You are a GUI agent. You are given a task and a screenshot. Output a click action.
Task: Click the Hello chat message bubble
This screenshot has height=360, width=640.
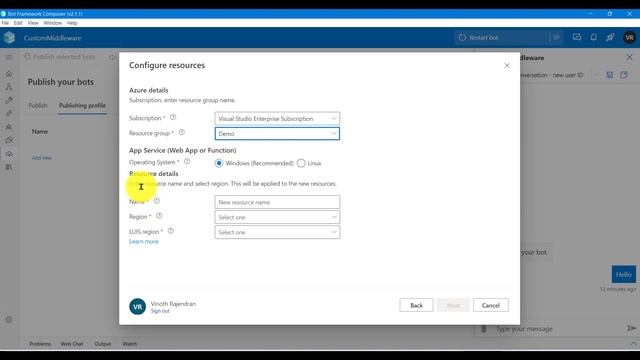click(x=623, y=274)
